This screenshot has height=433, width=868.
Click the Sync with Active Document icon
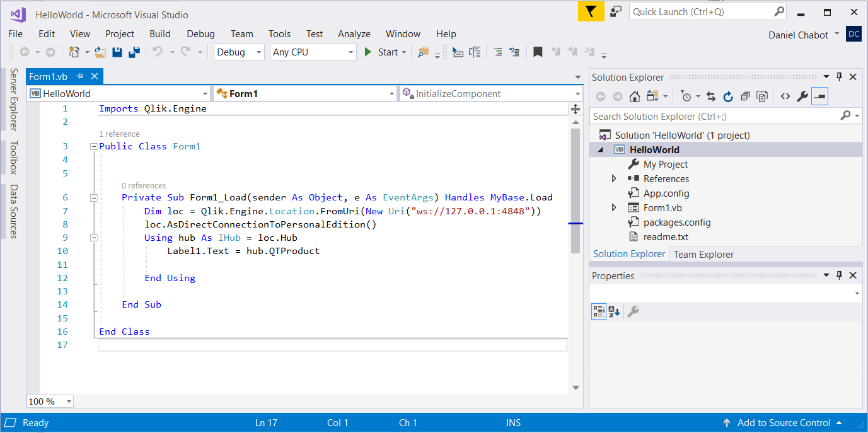pos(711,96)
